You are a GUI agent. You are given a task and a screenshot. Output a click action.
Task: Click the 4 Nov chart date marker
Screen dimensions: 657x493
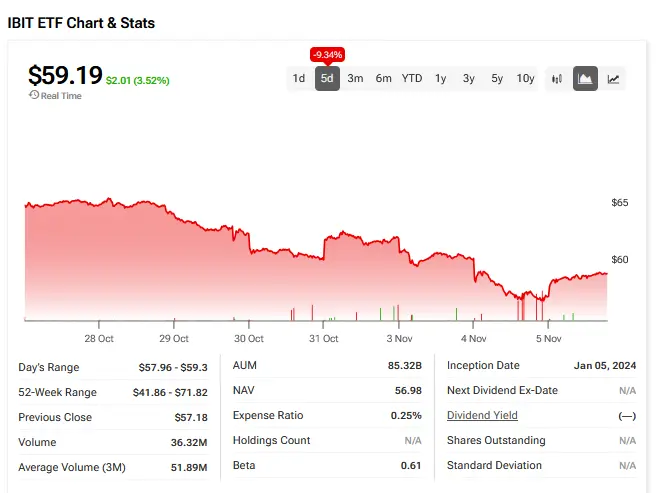473,337
